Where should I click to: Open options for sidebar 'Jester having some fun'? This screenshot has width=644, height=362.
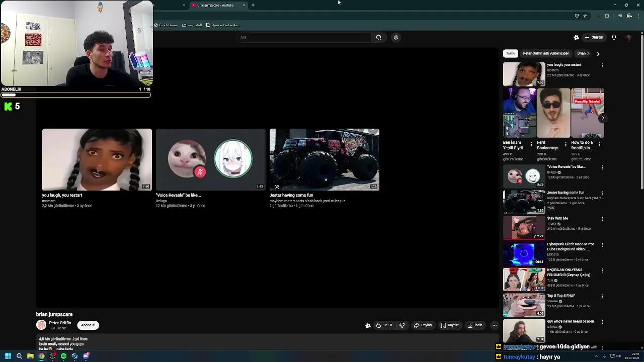click(602, 193)
